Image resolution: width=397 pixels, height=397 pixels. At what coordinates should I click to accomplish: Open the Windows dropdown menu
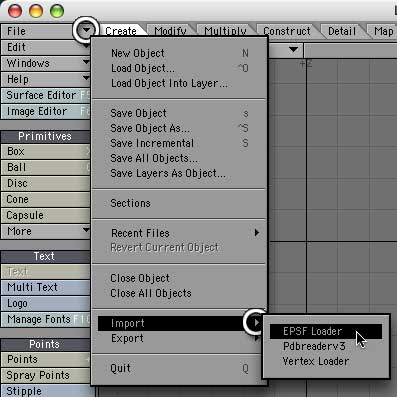pyautogui.click(x=46, y=63)
